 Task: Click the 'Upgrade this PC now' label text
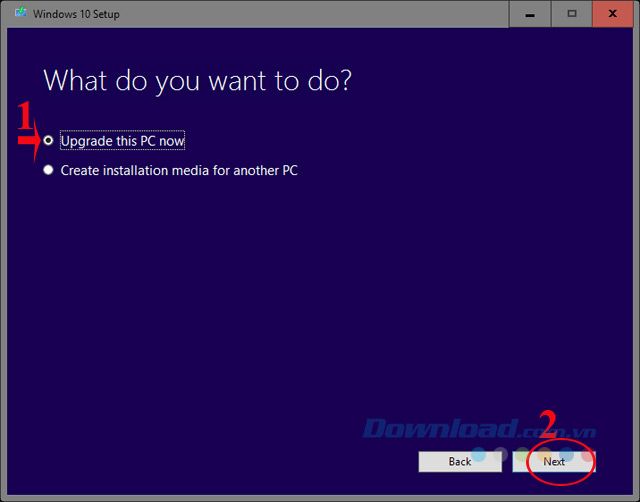[122, 141]
